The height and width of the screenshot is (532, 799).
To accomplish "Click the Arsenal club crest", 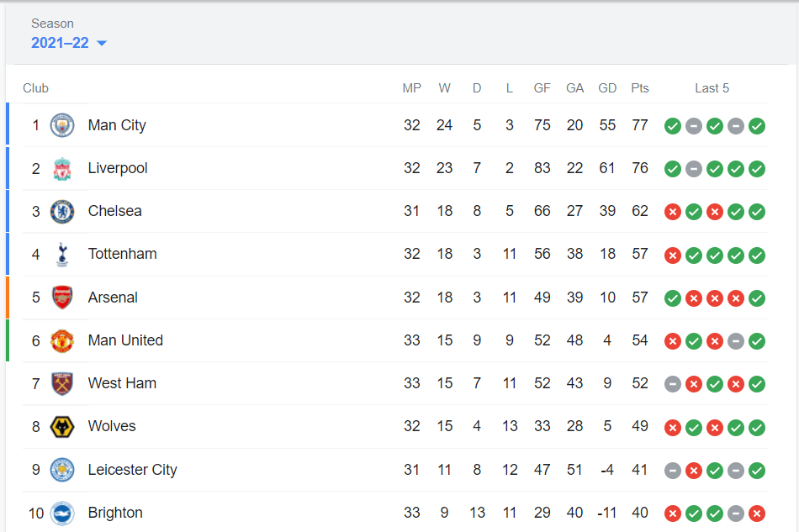I will 62,298.
